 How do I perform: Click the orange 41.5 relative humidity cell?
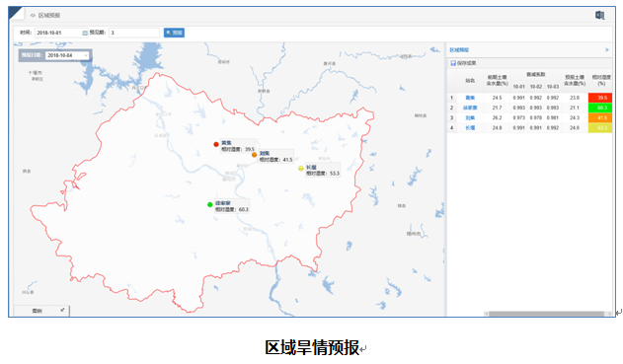tap(600, 118)
